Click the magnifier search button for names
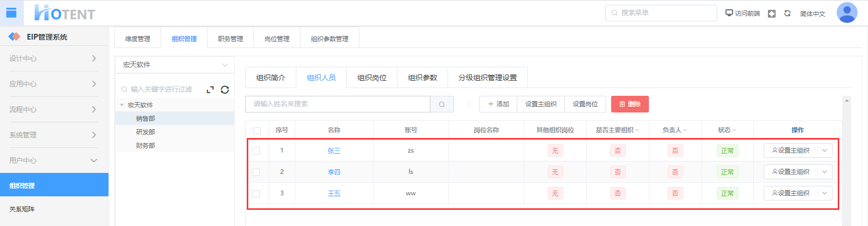 [442, 104]
